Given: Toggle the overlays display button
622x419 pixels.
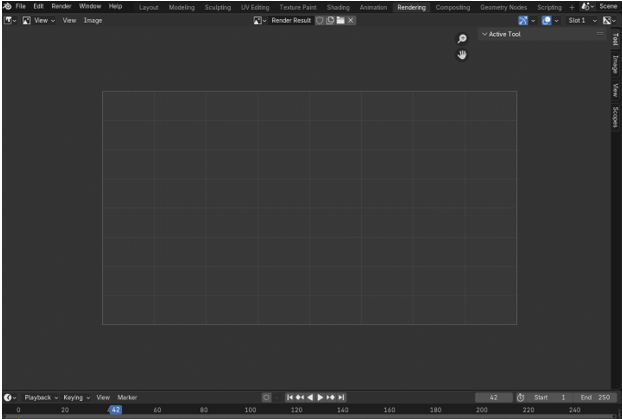Looking at the screenshot, I should point(548,21).
